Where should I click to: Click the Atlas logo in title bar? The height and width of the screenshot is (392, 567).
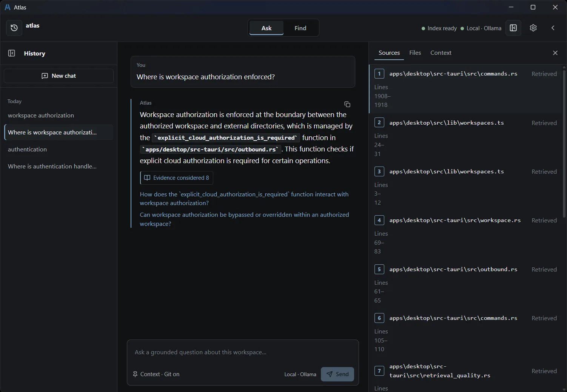tap(7, 7)
